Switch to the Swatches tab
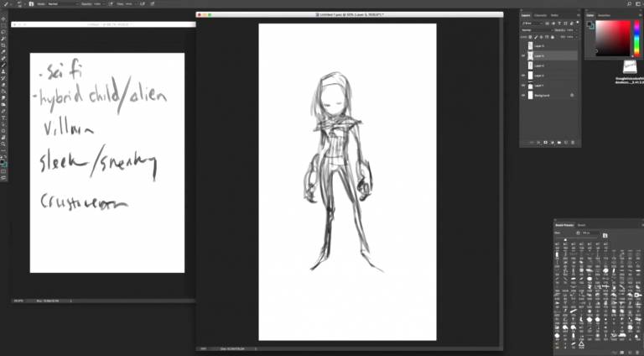Viewport: 644px width, 356px height. (x=605, y=15)
